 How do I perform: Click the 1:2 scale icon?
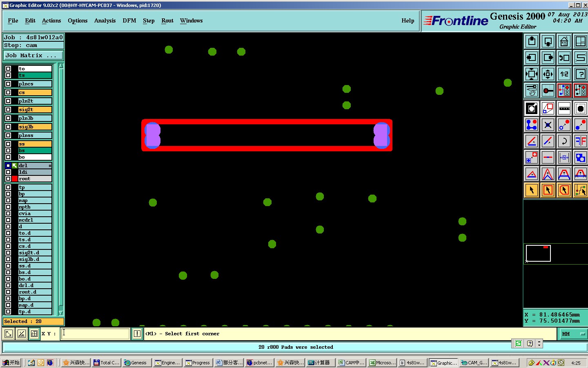click(x=564, y=74)
